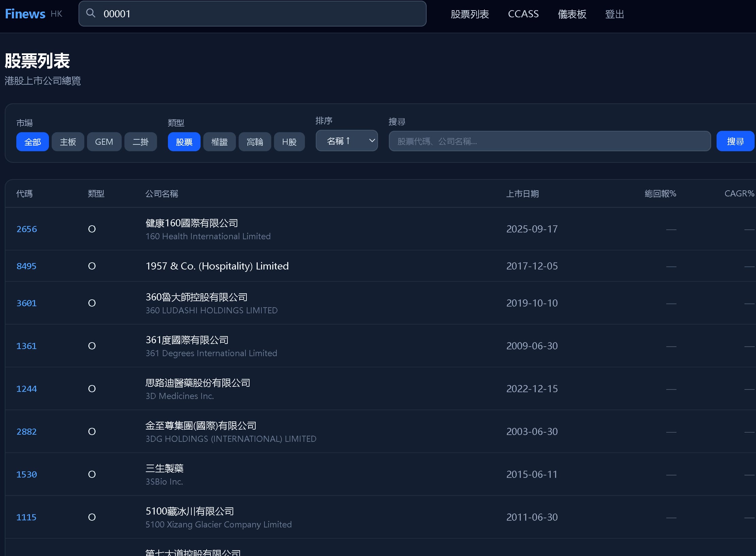This screenshot has width=756, height=556.
Task: Open stock code 1530 link
Action: [x=27, y=474]
